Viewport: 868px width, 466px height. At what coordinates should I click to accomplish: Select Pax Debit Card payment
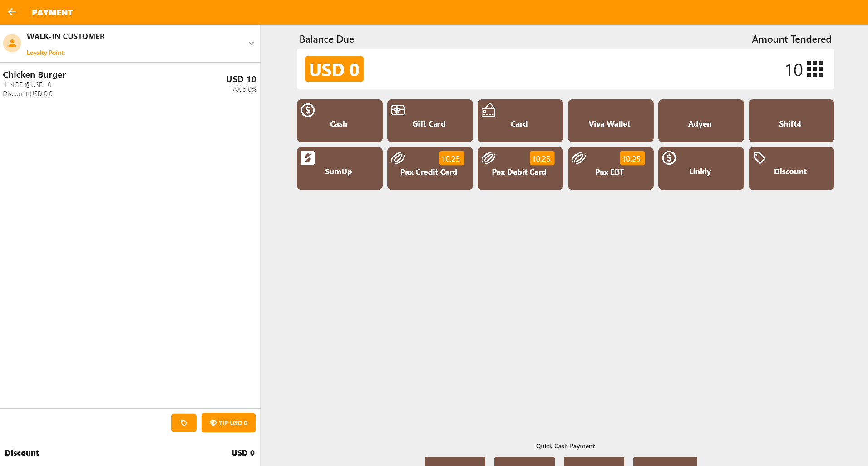click(520, 168)
